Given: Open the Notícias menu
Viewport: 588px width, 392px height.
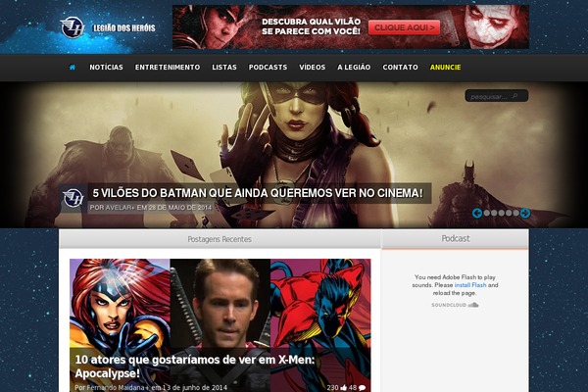Looking at the screenshot, I should [x=106, y=68].
